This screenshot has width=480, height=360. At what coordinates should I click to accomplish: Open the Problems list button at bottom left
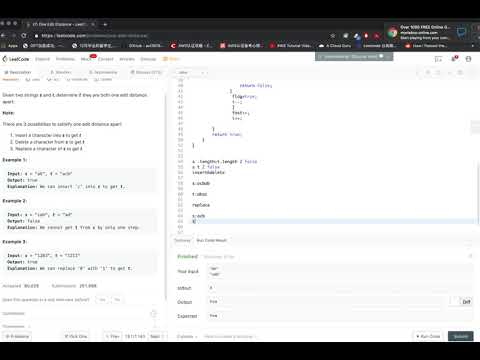(17, 336)
